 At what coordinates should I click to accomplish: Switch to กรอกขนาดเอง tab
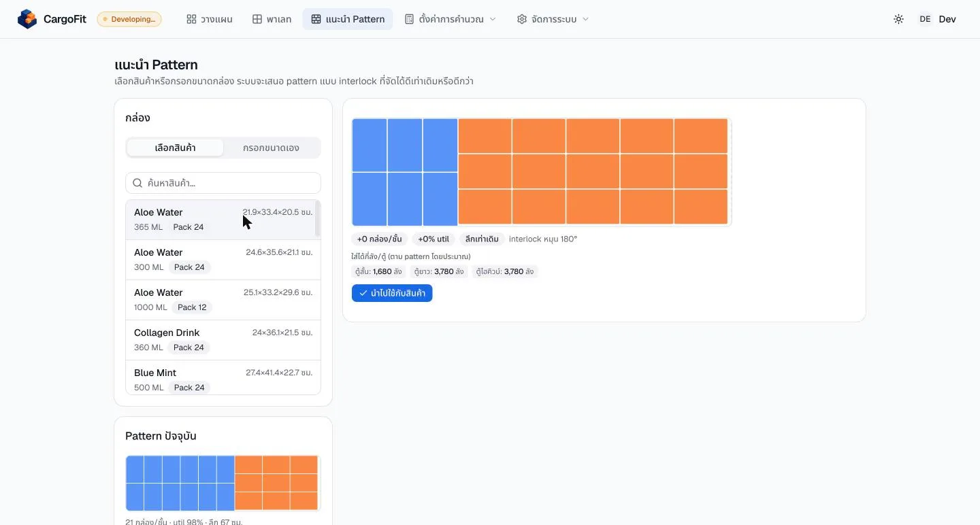[x=271, y=148]
